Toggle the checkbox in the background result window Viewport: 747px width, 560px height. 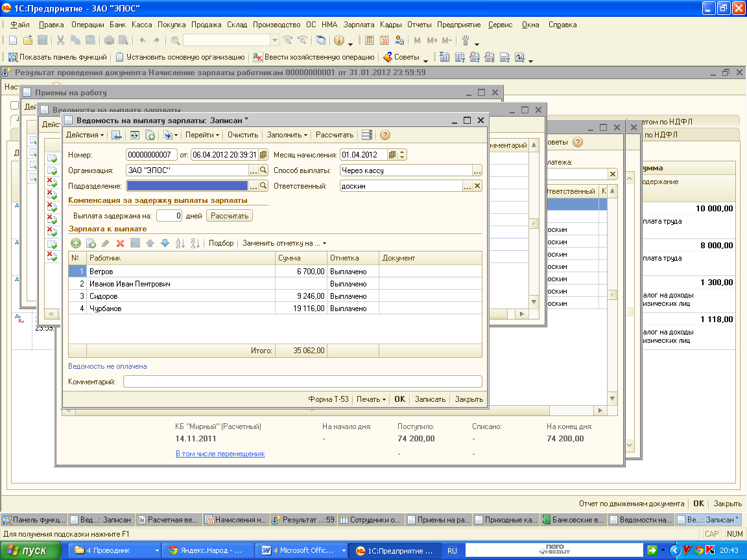(15, 105)
